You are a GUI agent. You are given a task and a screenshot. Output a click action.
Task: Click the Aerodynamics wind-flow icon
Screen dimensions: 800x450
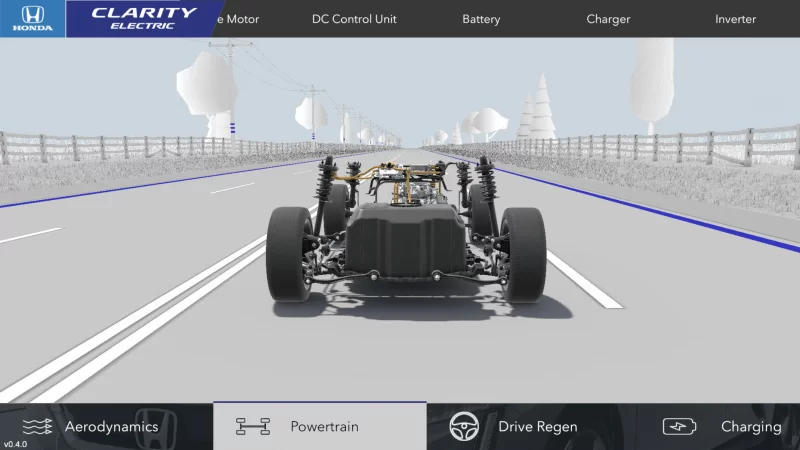[37, 427]
